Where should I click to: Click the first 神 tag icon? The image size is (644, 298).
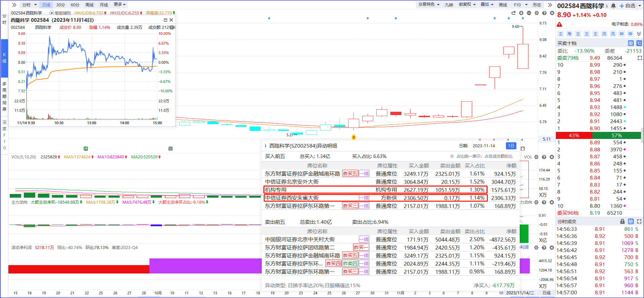[622, 34]
